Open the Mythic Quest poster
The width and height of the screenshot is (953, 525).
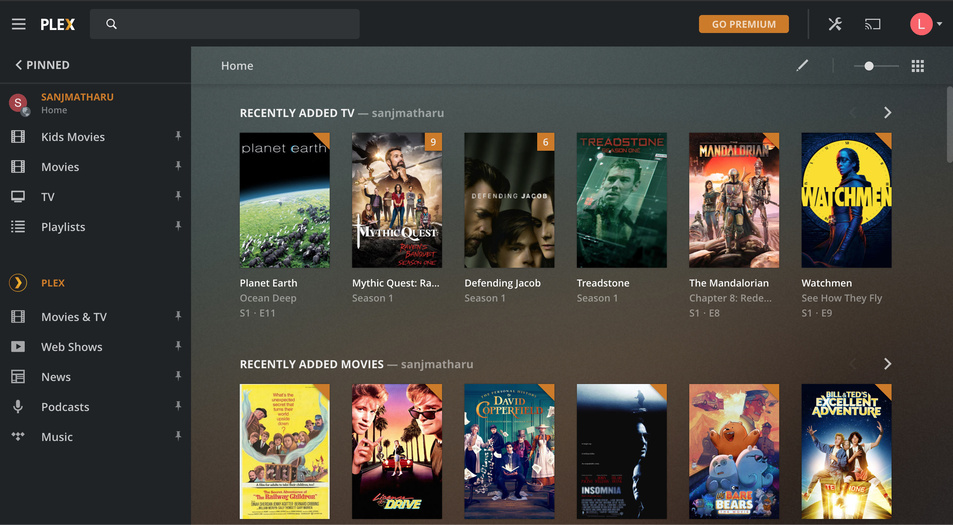[397, 200]
